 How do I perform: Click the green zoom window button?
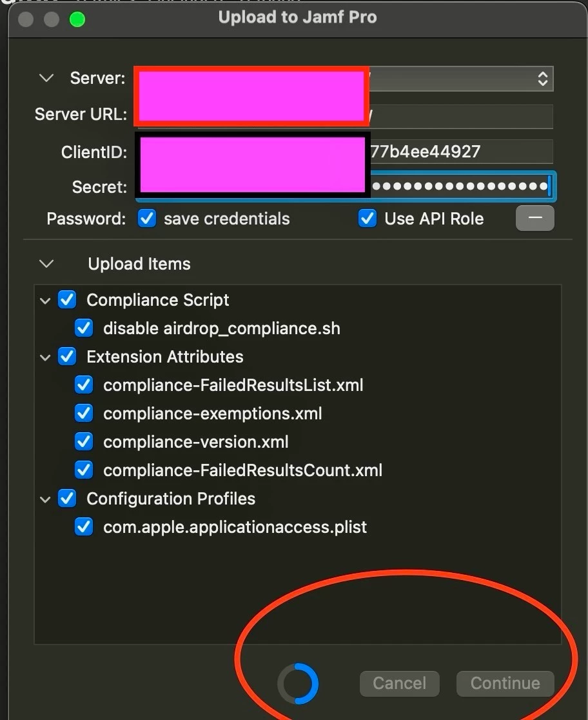pos(77,20)
